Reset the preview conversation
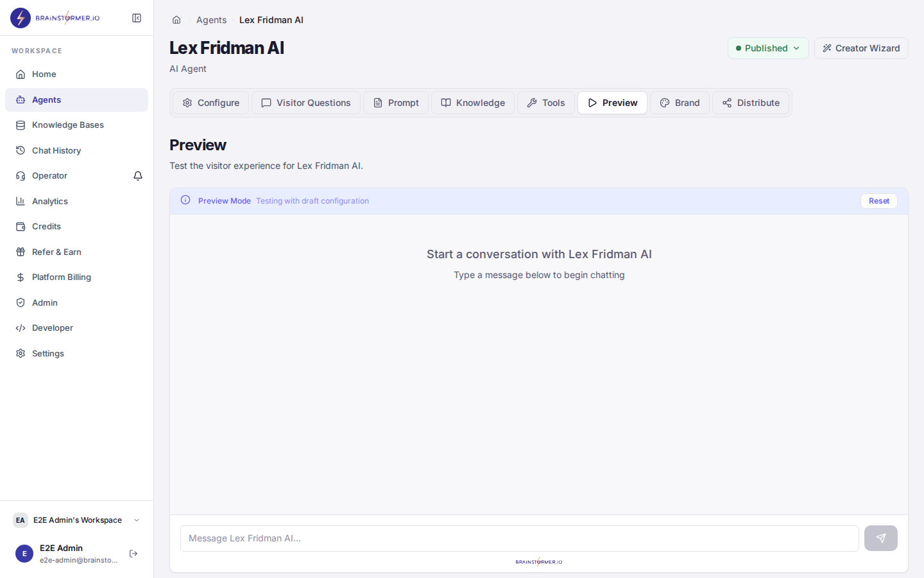Screen dimensions: 924x578 tap(879, 201)
